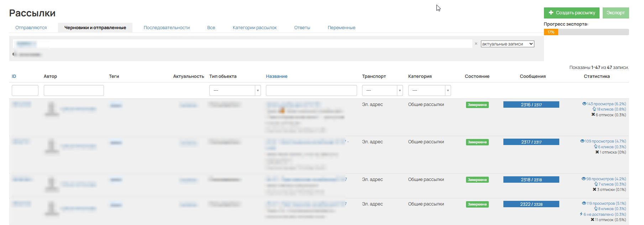
Task: Click the 2316 / 2317 messages bar
Action: click(531, 105)
